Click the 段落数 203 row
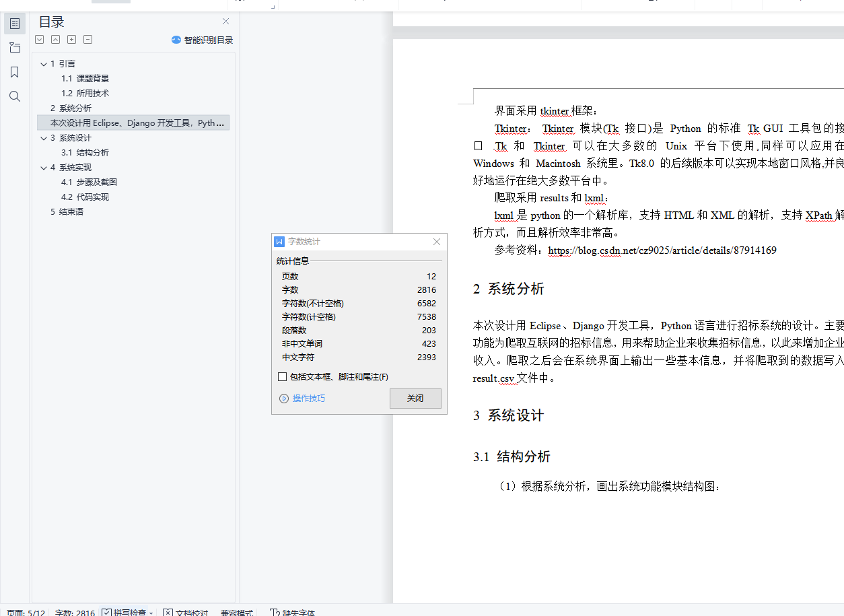The height and width of the screenshot is (616, 844). tap(359, 331)
